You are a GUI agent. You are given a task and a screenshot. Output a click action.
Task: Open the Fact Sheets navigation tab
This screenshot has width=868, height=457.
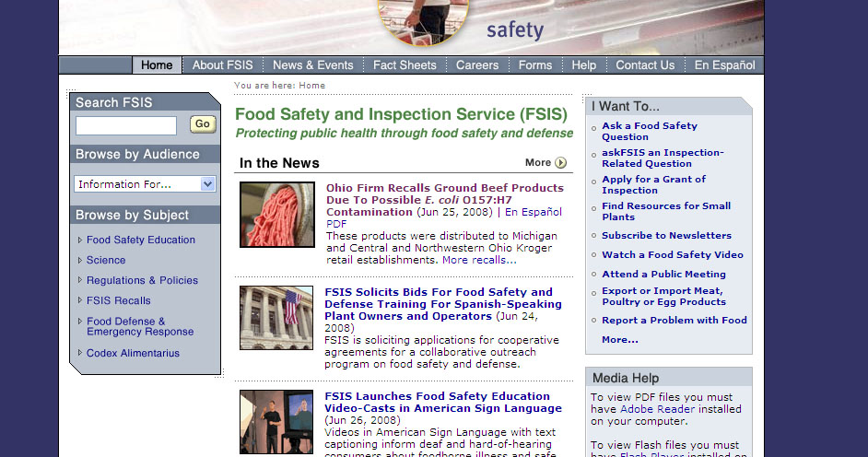(x=405, y=65)
